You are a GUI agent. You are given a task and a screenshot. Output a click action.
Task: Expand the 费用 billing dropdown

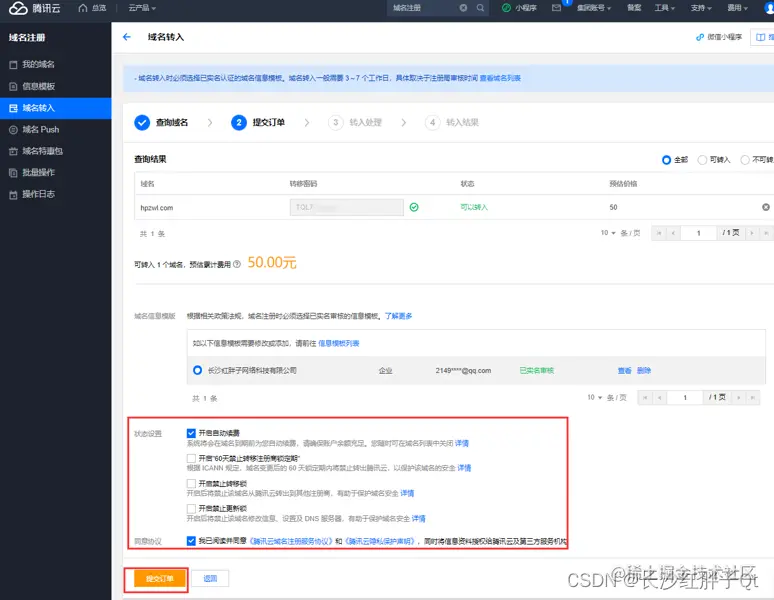[737, 8]
